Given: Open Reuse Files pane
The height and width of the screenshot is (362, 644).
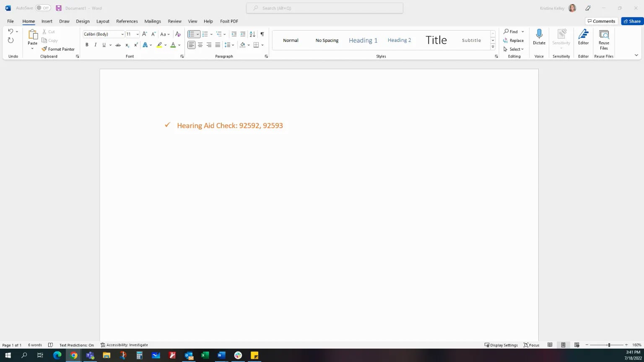Looking at the screenshot, I should 604,39.
